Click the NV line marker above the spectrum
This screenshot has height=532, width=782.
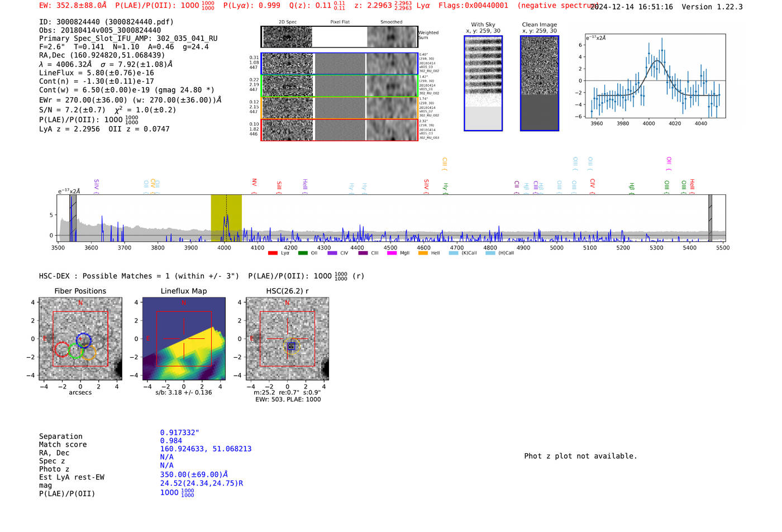pyautogui.click(x=254, y=186)
